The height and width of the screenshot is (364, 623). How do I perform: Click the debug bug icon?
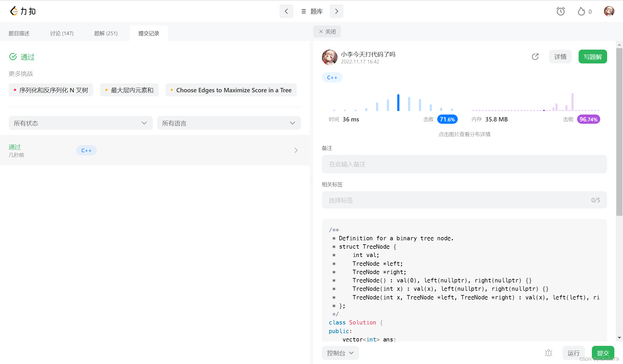[x=548, y=353]
